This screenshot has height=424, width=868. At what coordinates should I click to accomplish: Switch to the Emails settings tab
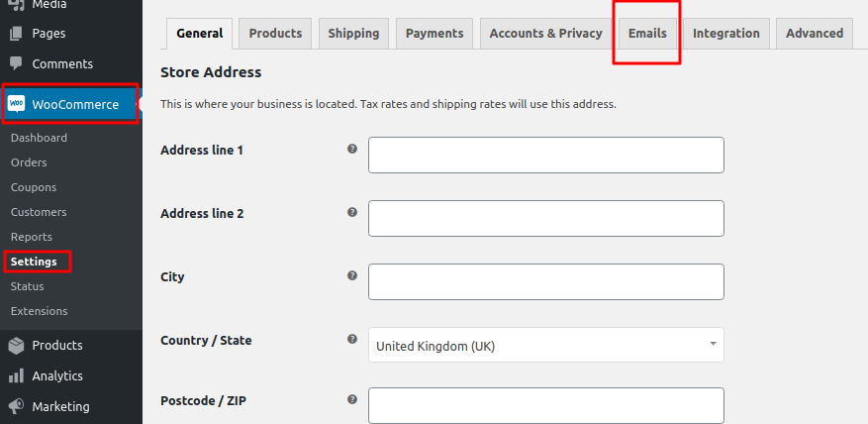tap(647, 34)
